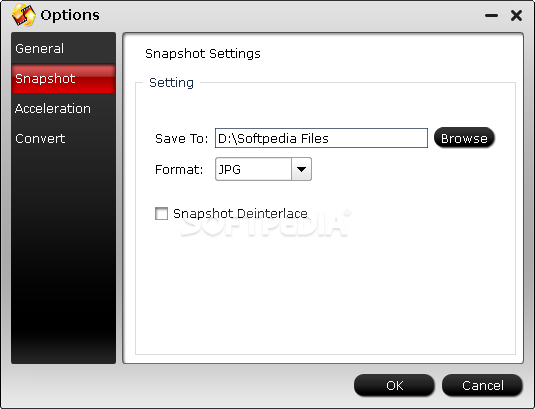
Task: Click the Options title bar text
Action: [x=70, y=15]
